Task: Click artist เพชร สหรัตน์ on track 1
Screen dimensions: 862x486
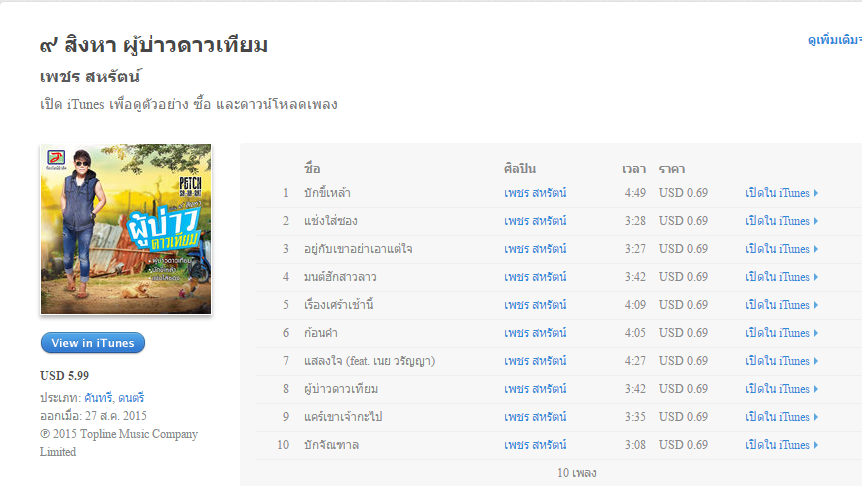Action: click(x=535, y=193)
